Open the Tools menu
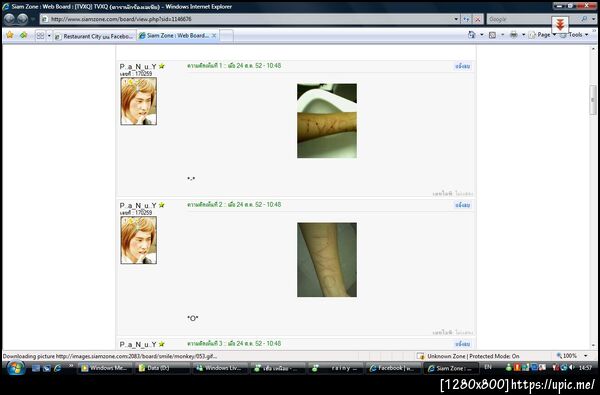600x395 pixels. (574, 35)
